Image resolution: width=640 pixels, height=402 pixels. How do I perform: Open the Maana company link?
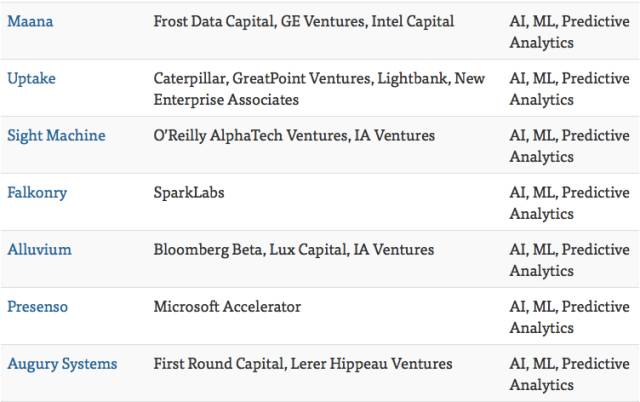click(28, 21)
